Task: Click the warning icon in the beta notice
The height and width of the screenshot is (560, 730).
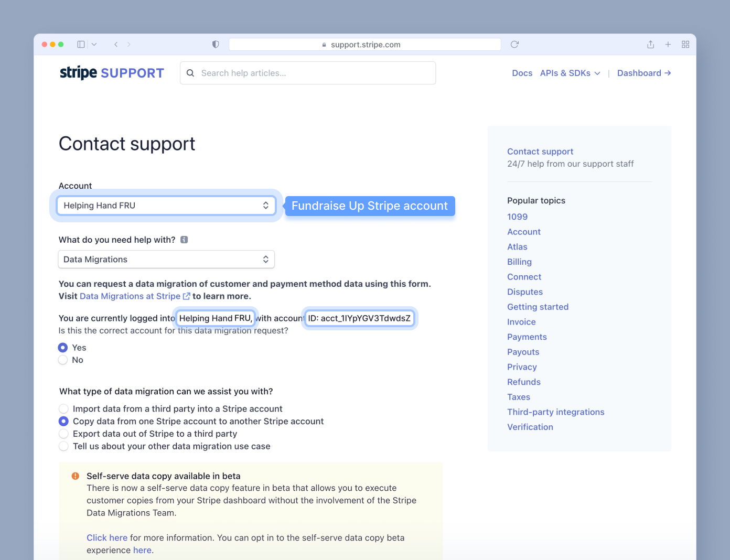Action: click(75, 476)
